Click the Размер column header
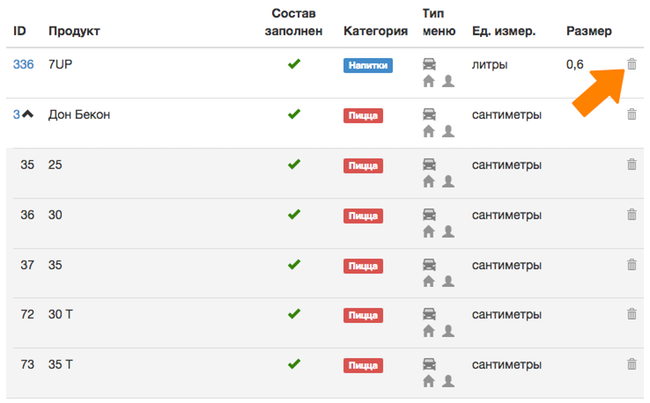 click(x=589, y=31)
